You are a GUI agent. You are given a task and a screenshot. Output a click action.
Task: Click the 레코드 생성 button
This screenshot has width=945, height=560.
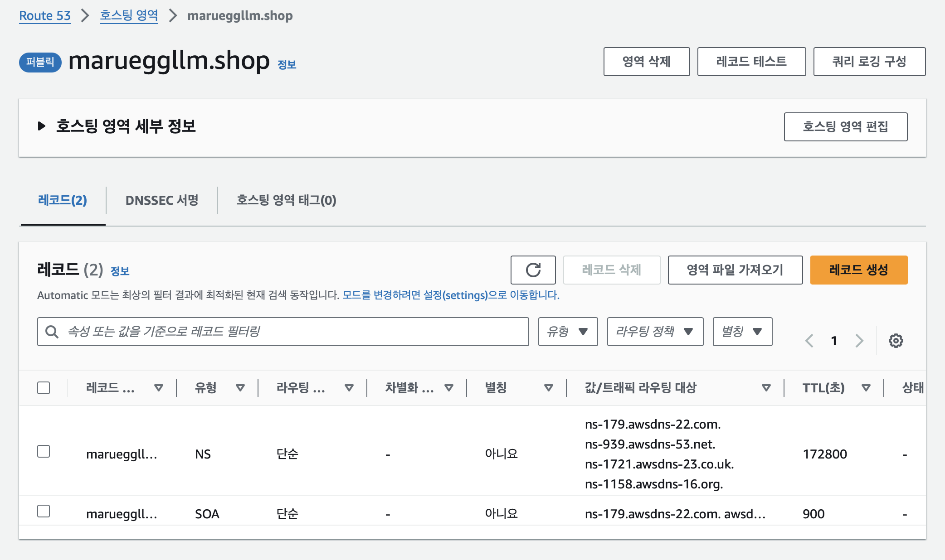pos(858,270)
